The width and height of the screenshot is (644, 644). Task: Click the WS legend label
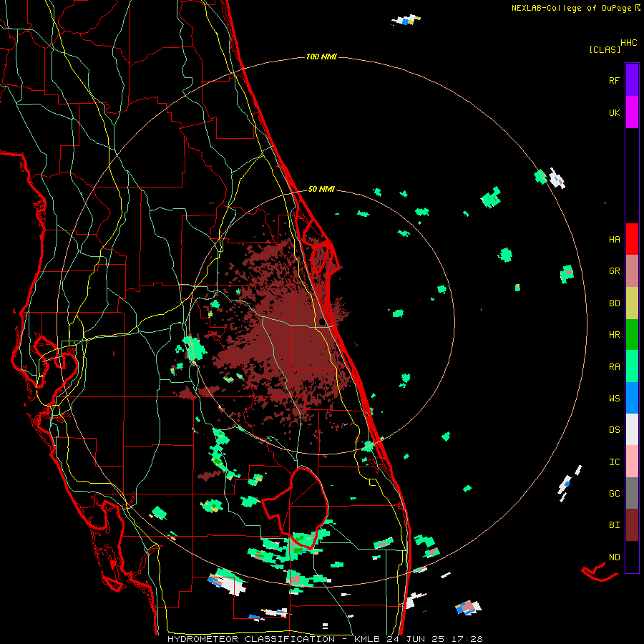coord(614,399)
